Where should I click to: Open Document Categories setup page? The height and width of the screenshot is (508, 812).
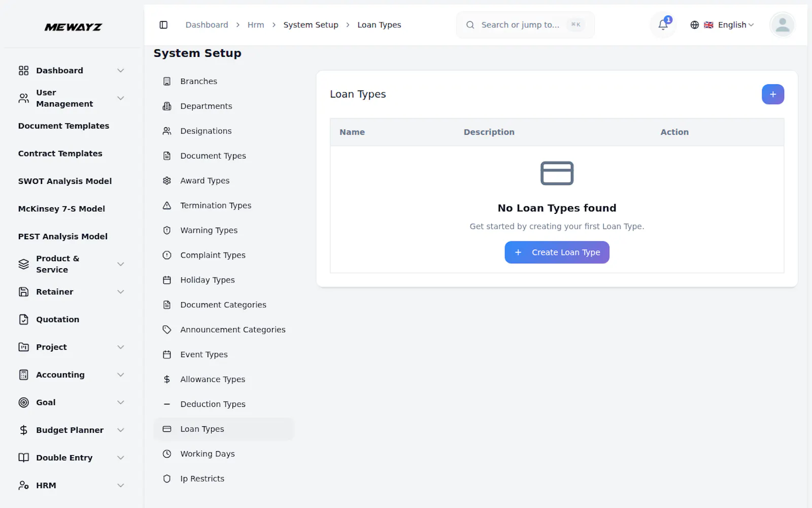[x=223, y=305]
